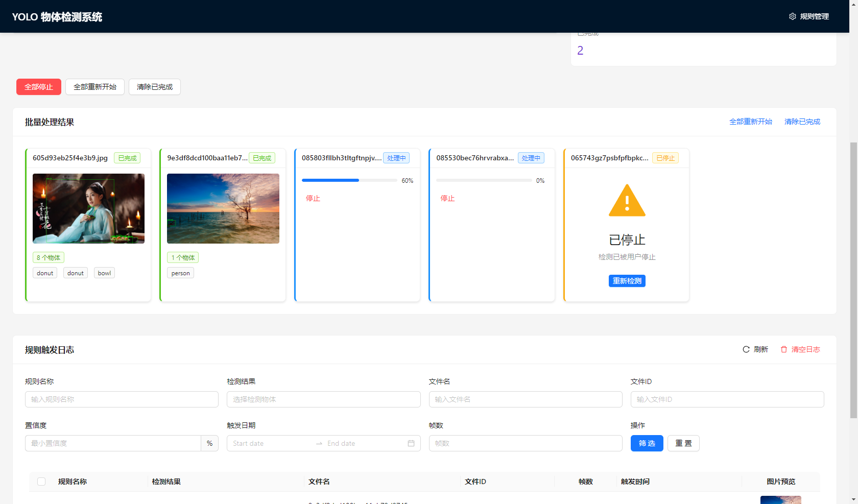This screenshot has height=504, width=858.
Task: Click the 全部停止 red button
Action: [39, 87]
